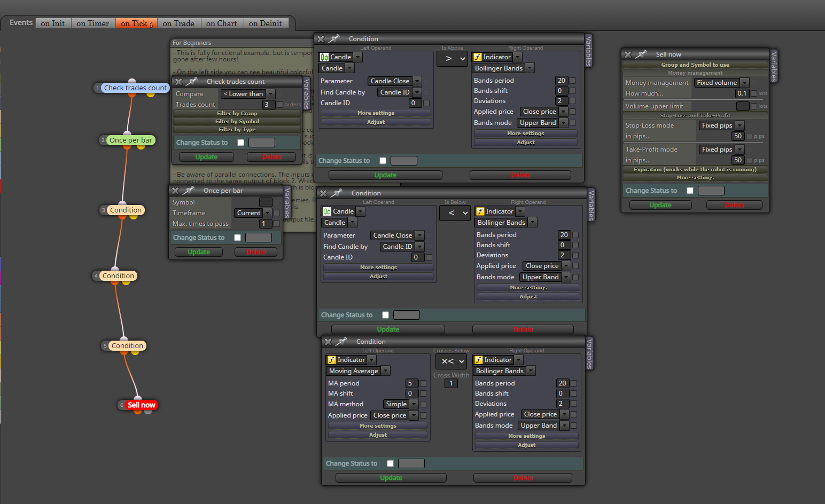The height and width of the screenshot is (504, 825).
Task: Click candle icon in Is Above condition
Action: click(324, 57)
